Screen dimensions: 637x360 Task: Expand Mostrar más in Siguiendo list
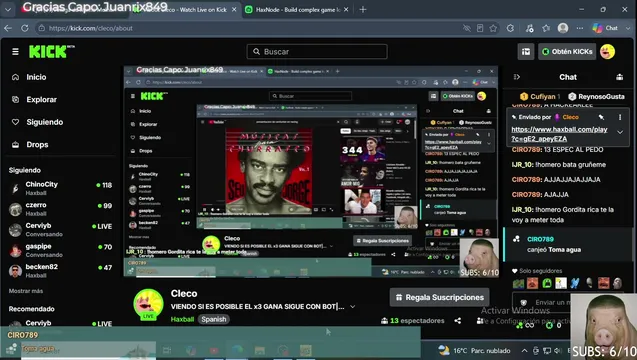click(x=26, y=291)
